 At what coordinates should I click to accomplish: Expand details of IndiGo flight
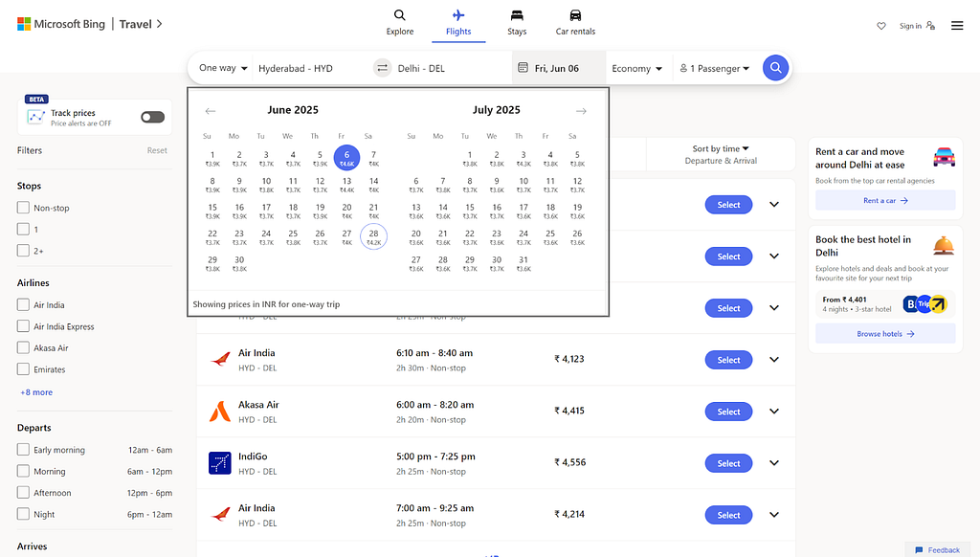pyautogui.click(x=773, y=463)
